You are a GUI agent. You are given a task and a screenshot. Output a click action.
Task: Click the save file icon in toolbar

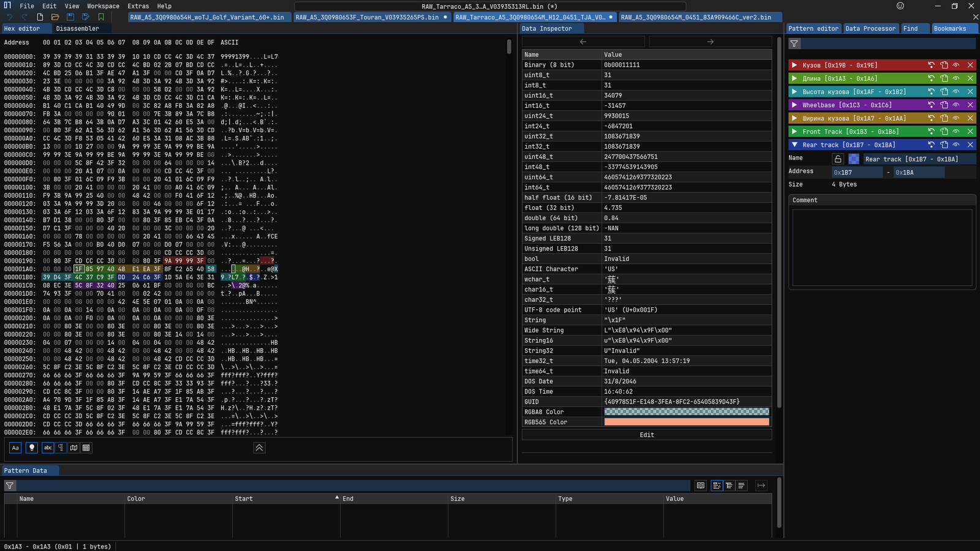click(70, 17)
